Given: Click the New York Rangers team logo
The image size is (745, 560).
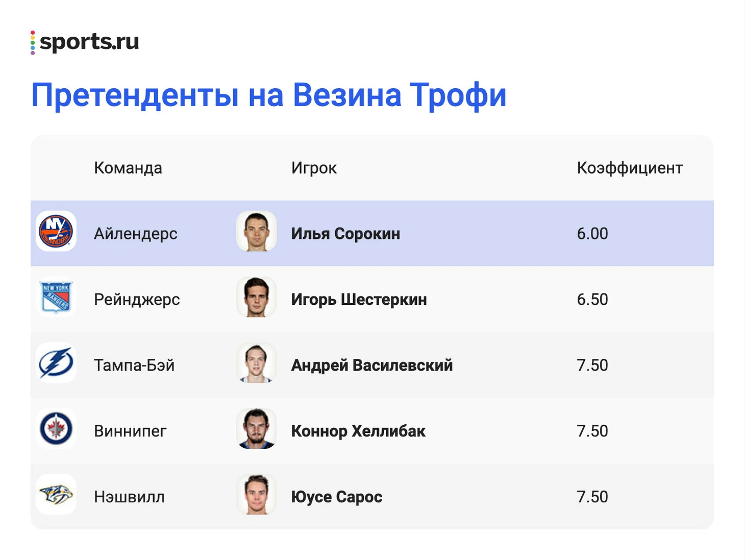Looking at the screenshot, I should click(x=56, y=297).
